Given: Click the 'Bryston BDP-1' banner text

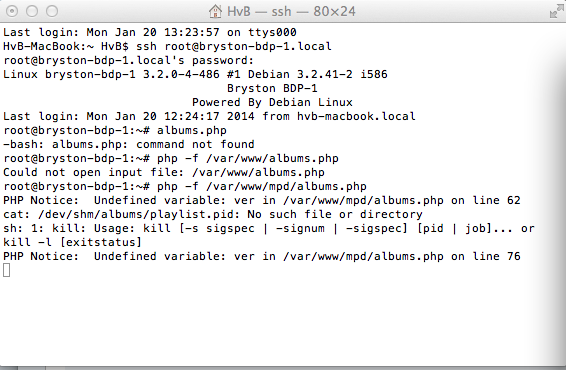Looking at the screenshot, I should pos(272,88).
